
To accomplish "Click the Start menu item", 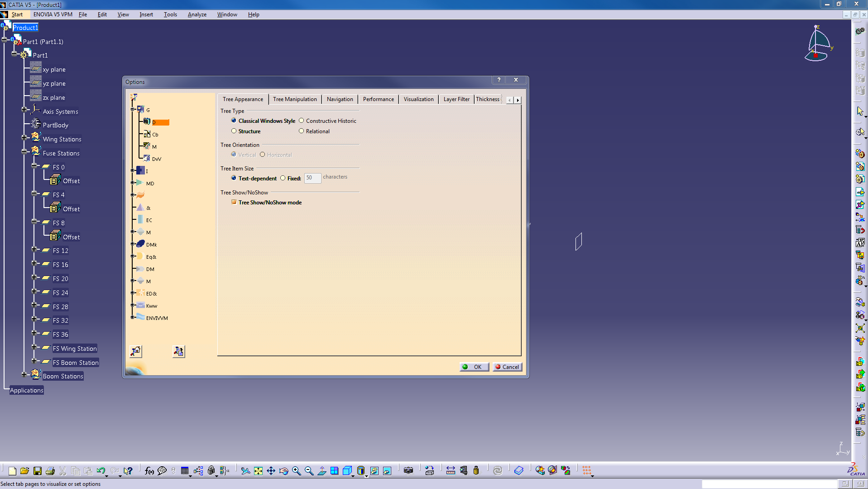I will (17, 15).
